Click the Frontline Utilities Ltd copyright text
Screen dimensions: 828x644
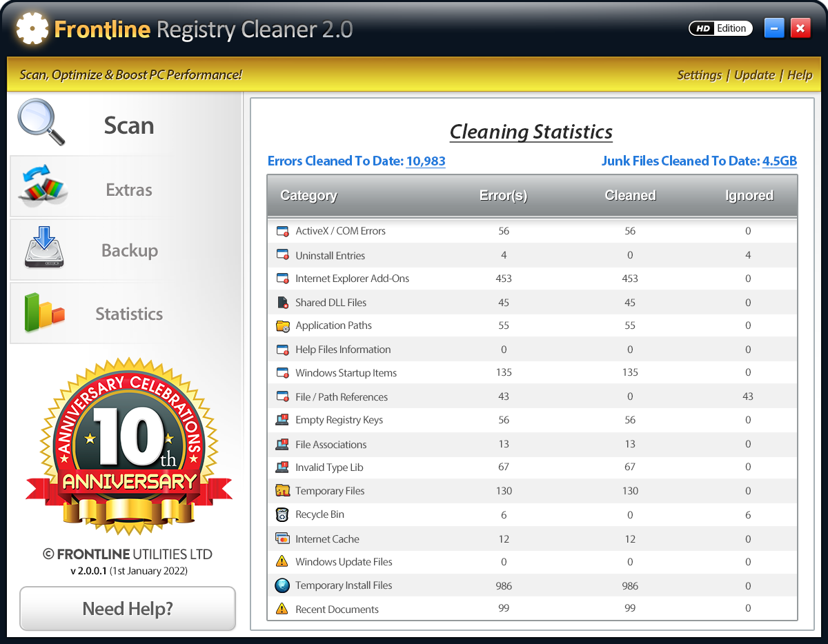128,554
